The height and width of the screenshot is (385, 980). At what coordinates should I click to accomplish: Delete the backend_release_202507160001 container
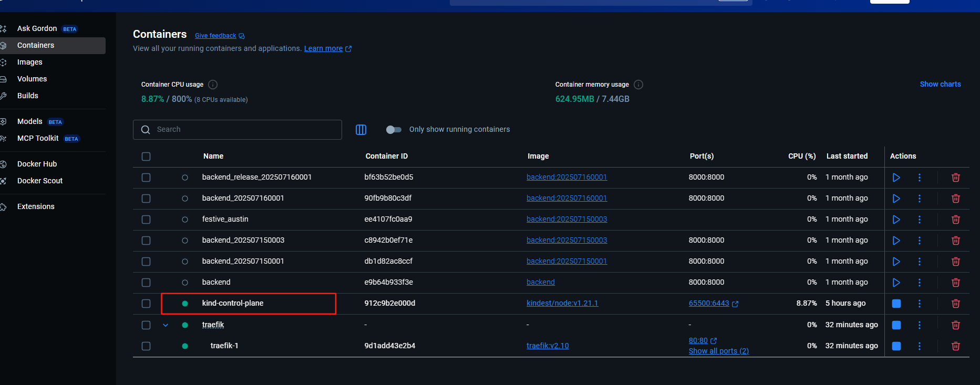956,178
